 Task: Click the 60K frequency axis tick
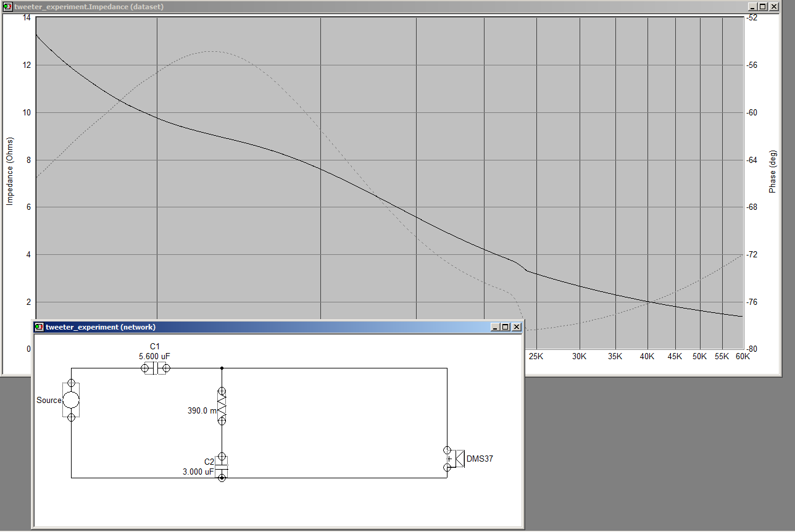[741, 357]
